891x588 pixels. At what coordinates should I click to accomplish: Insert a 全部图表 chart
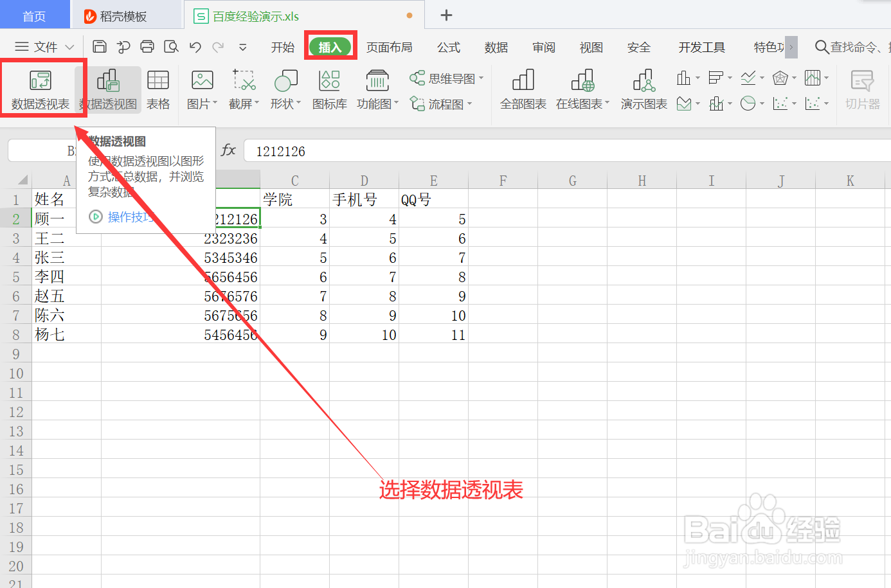point(522,89)
